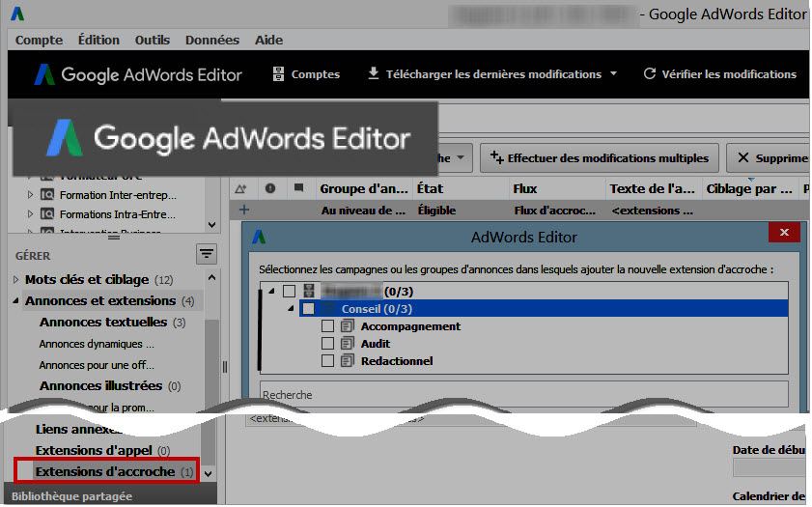Sort by Texte de l'a... column header
The image size is (812, 507).
652,189
